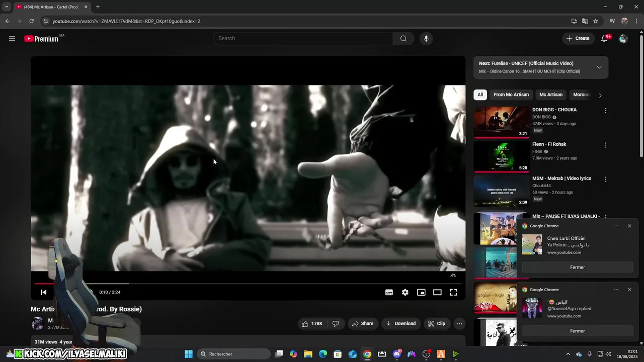Open more actions ellipsis below video
This screenshot has height=362, width=644.
(459, 324)
